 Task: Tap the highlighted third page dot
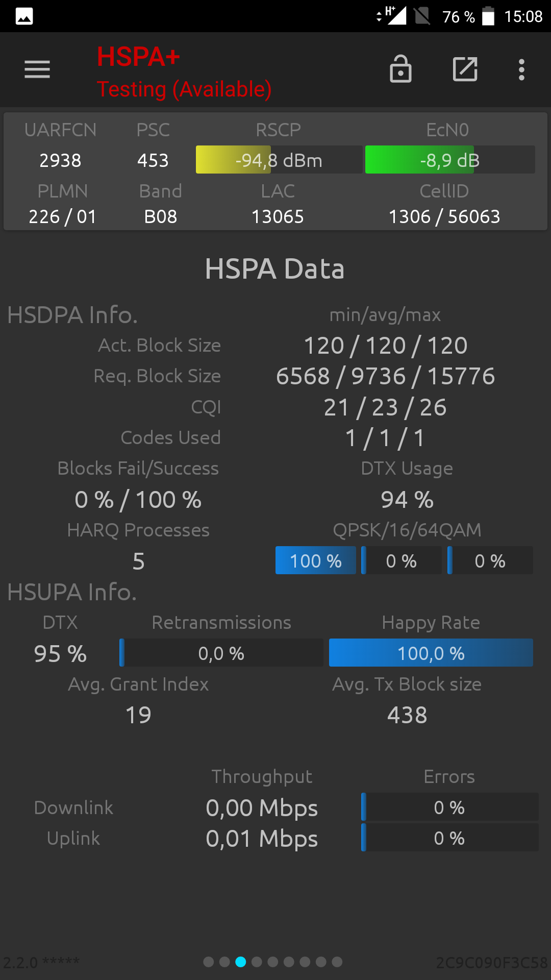pyautogui.click(x=241, y=962)
